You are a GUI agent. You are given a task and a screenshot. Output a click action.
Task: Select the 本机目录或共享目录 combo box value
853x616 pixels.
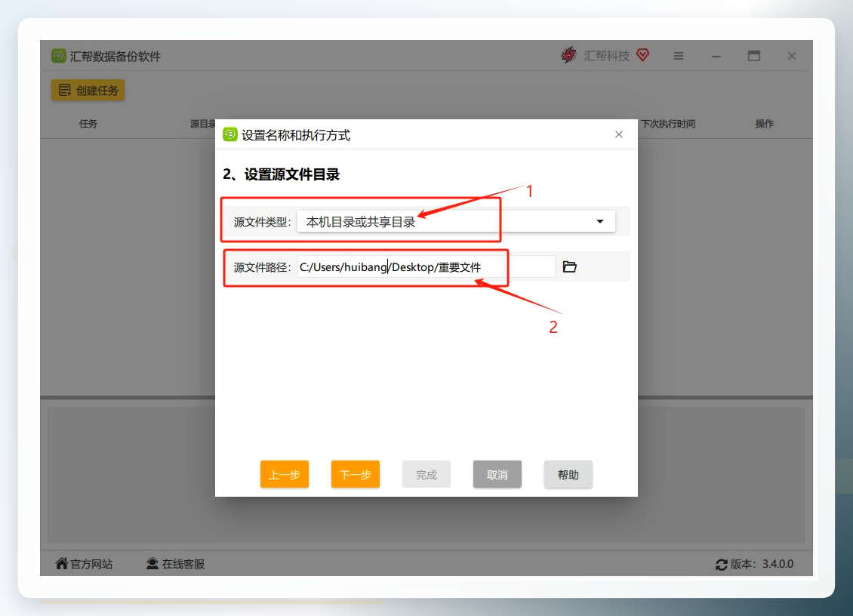point(456,221)
